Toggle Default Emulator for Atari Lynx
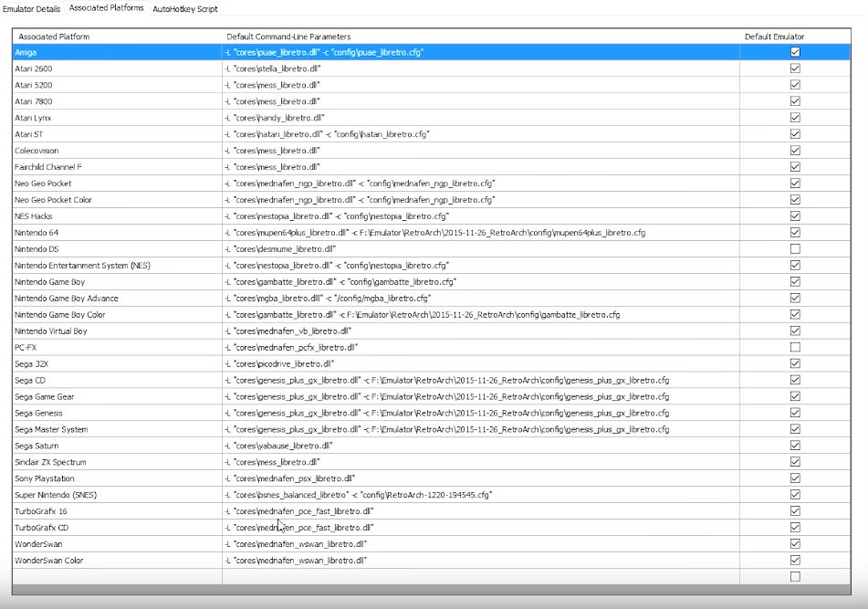Viewport: 868px width, 609px height. [x=795, y=118]
